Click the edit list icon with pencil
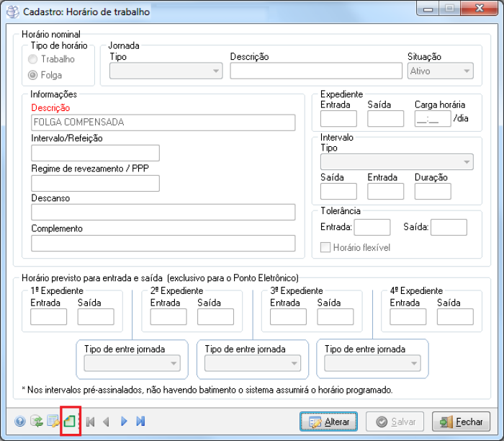Image resolution: width=504 pixels, height=441 pixels. pos(53,422)
